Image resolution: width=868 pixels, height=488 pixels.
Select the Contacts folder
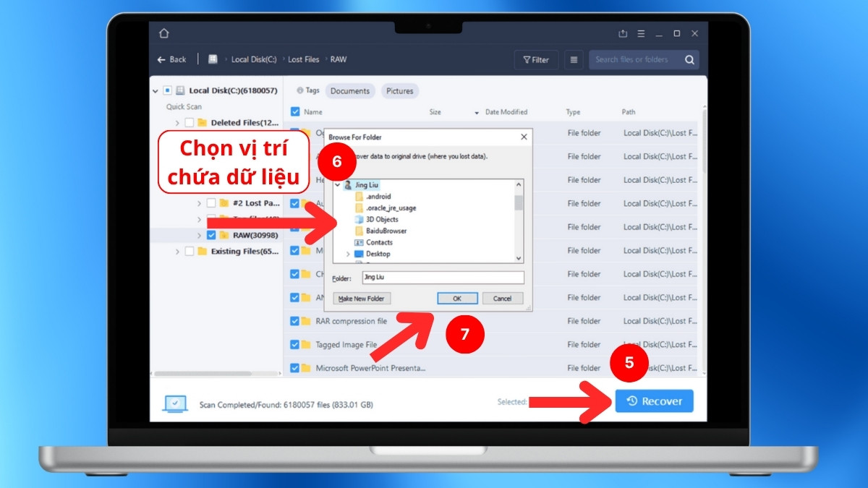pyautogui.click(x=379, y=242)
